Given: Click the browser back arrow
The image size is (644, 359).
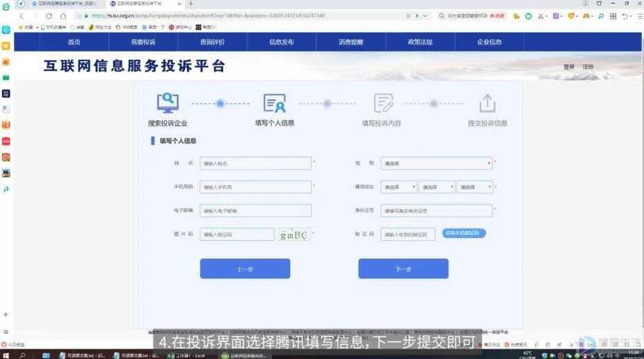Looking at the screenshot, I should tap(22, 16).
